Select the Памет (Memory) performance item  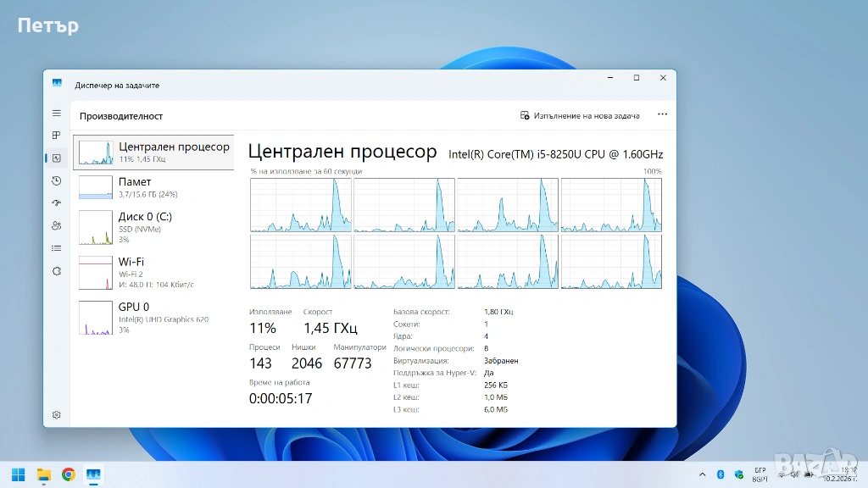[x=153, y=187]
